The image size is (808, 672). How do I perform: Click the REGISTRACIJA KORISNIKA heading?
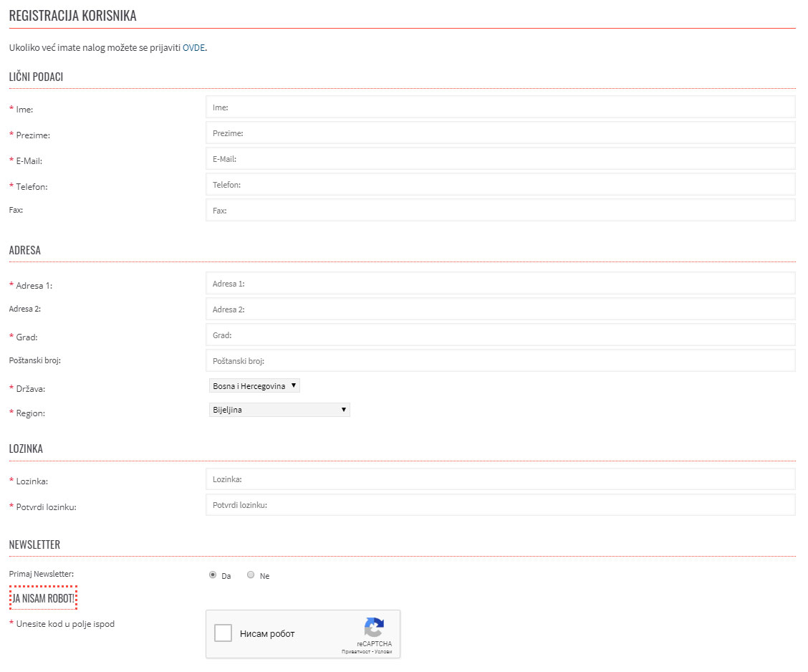pyautogui.click(x=72, y=16)
